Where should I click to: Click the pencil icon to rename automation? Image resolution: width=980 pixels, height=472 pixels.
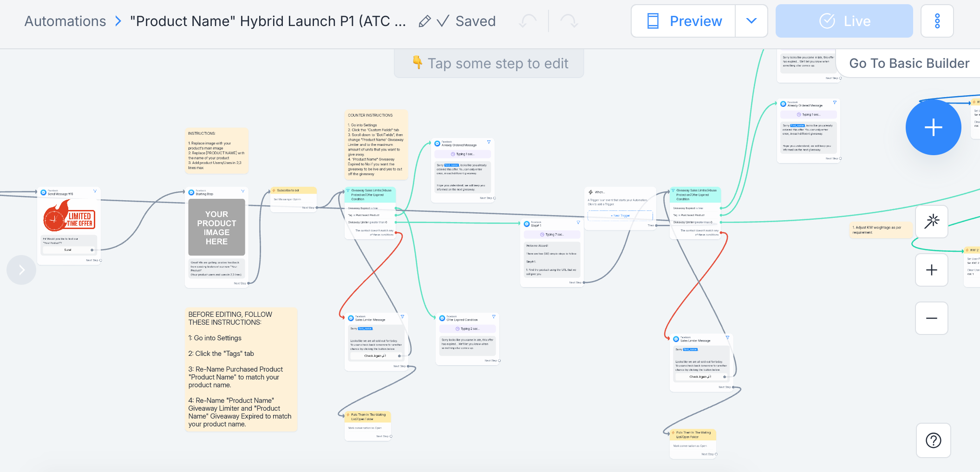424,21
